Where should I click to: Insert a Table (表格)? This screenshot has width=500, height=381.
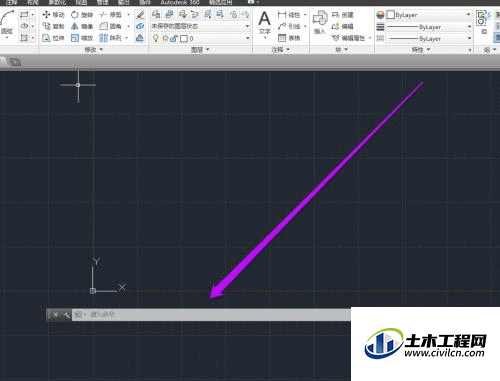(x=289, y=38)
